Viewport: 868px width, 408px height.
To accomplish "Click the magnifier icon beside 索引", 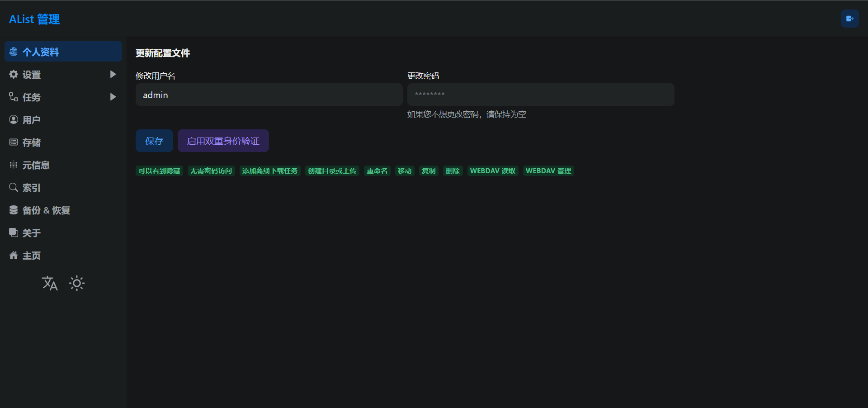I will (14, 187).
